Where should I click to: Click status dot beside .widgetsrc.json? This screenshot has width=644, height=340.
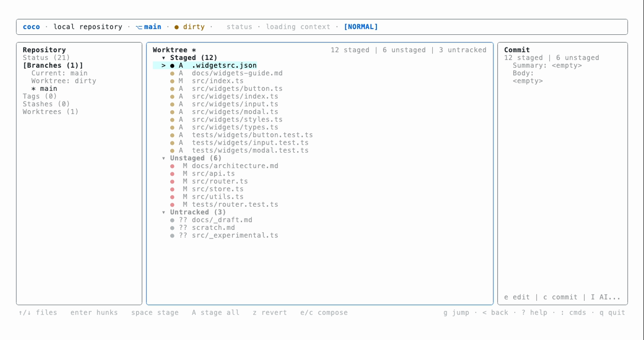(x=172, y=66)
